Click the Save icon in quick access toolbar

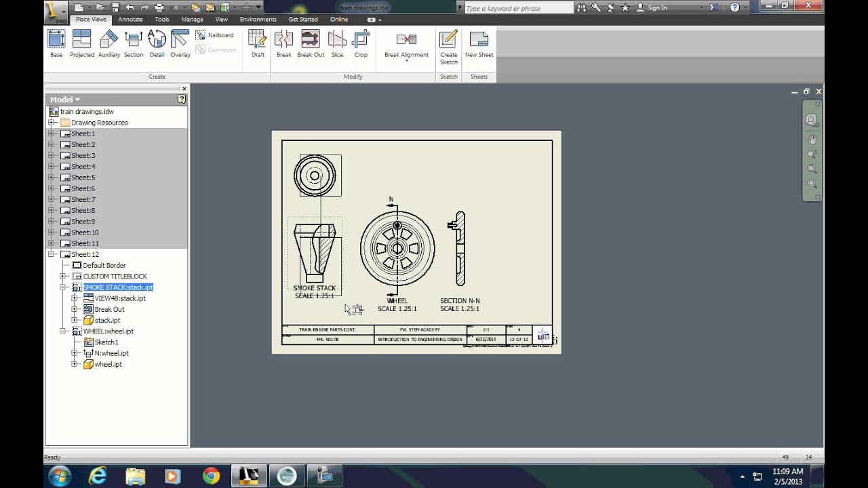pos(115,7)
